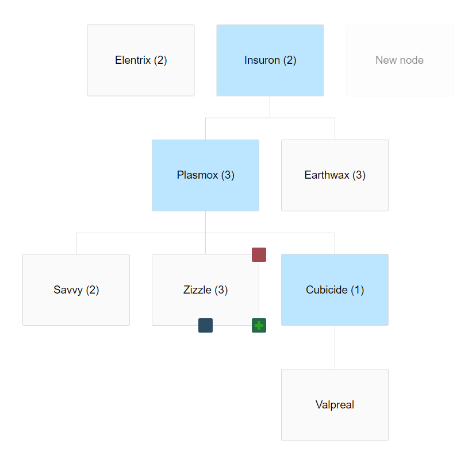476x463 pixels.
Task: Click the vertical connector beneath Insuron
Action: [270, 107]
